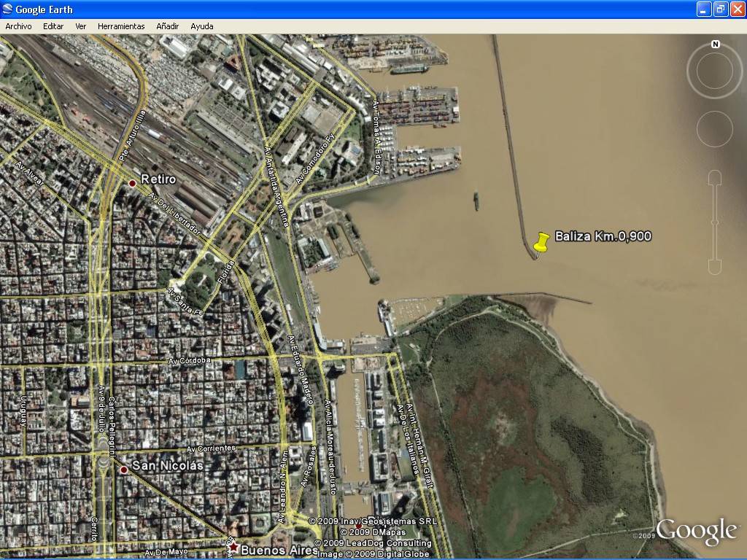747x560 pixels.
Task: Click the Av Corrientes street label
Action: 211,448
